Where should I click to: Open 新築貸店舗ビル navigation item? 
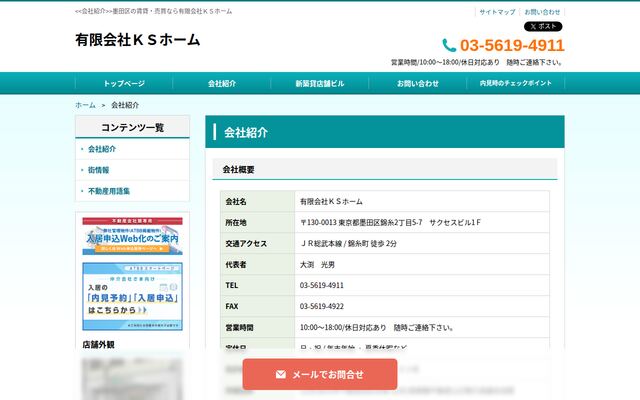(320, 83)
